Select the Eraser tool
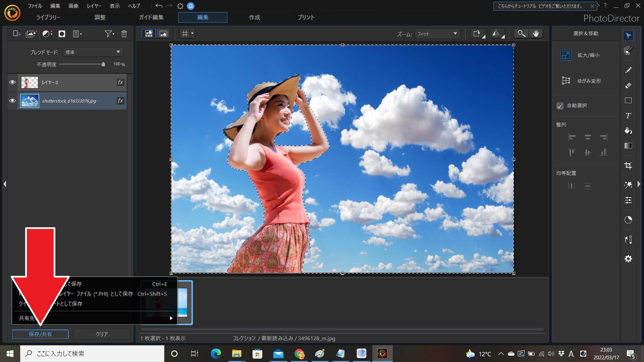 coord(628,85)
